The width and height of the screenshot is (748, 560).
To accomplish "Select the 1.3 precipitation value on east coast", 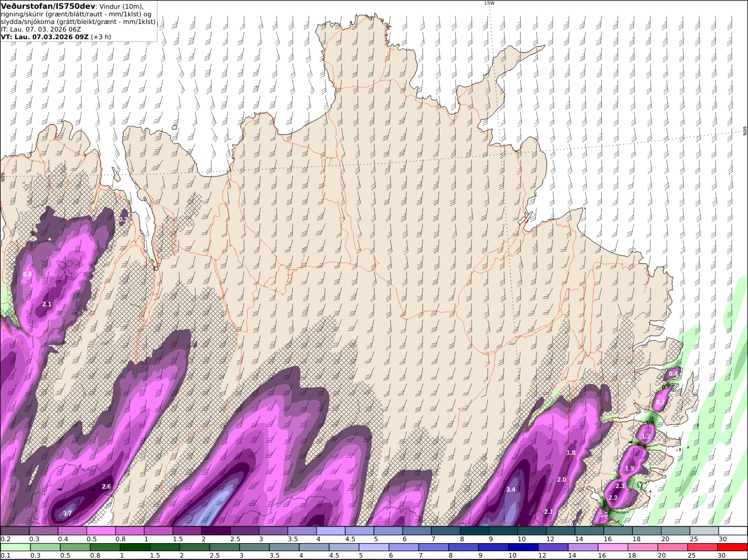I will point(629,469).
